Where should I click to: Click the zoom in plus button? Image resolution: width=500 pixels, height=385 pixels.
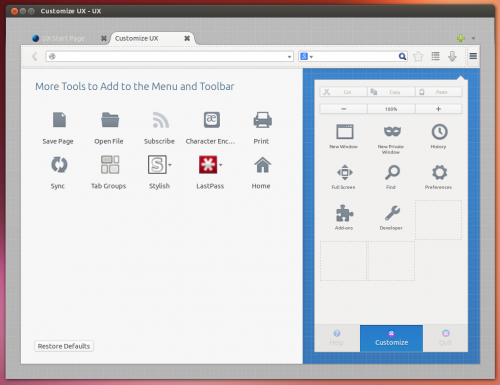[x=438, y=109]
